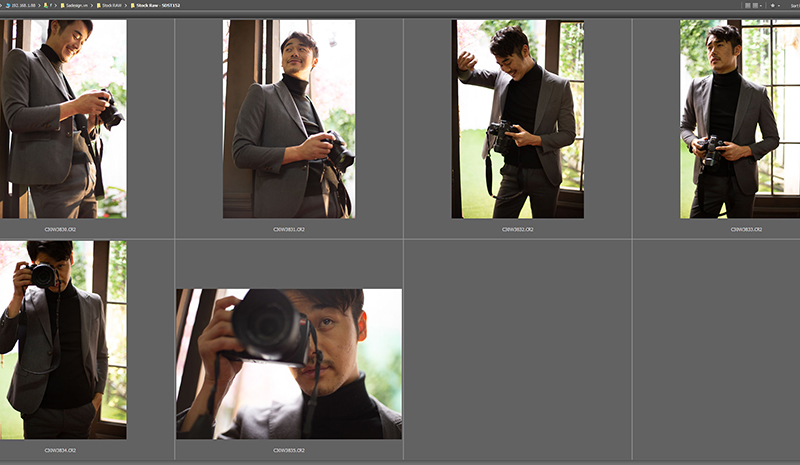Click the file name CXIW0830.CR2
800x465 pixels.
click(x=60, y=230)
